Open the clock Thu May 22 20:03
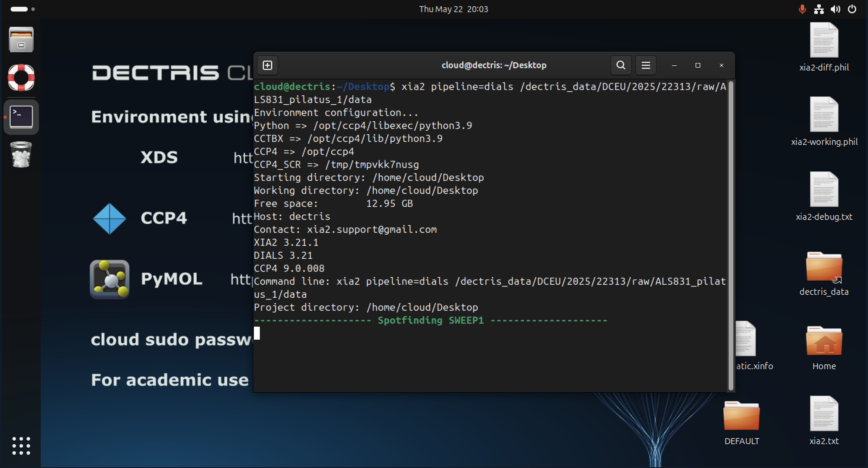Image resolution: width=868 pixels, height=468 pixels. 453,9
